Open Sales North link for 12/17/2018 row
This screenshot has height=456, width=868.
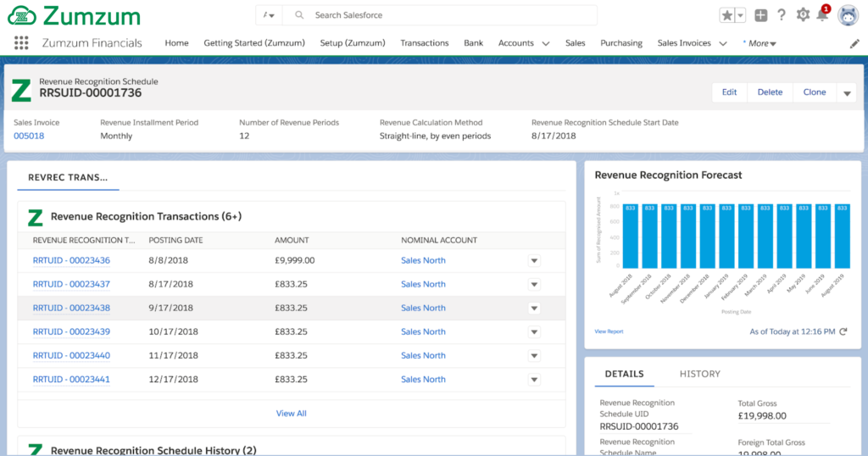click(423, 380)
